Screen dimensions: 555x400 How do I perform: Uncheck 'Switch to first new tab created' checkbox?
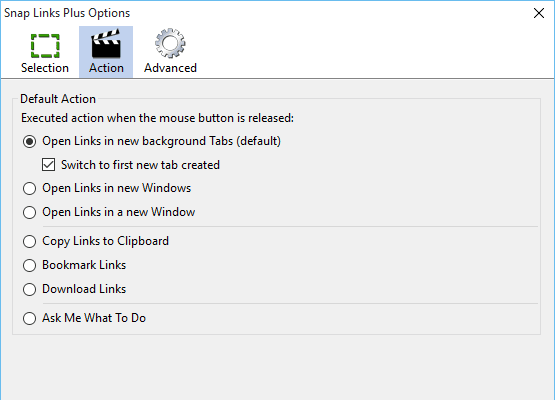click(48, 165)
